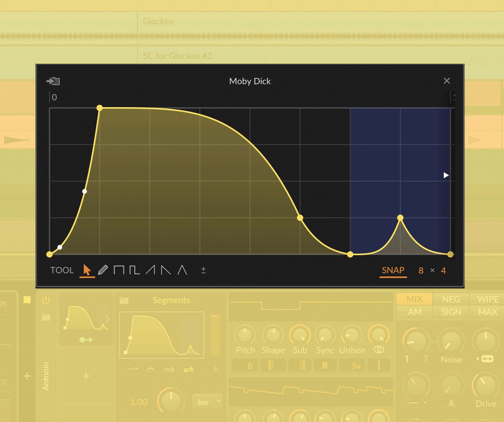Select the falling ramp curve tool

pyautogui.click(x=165, y=270)
